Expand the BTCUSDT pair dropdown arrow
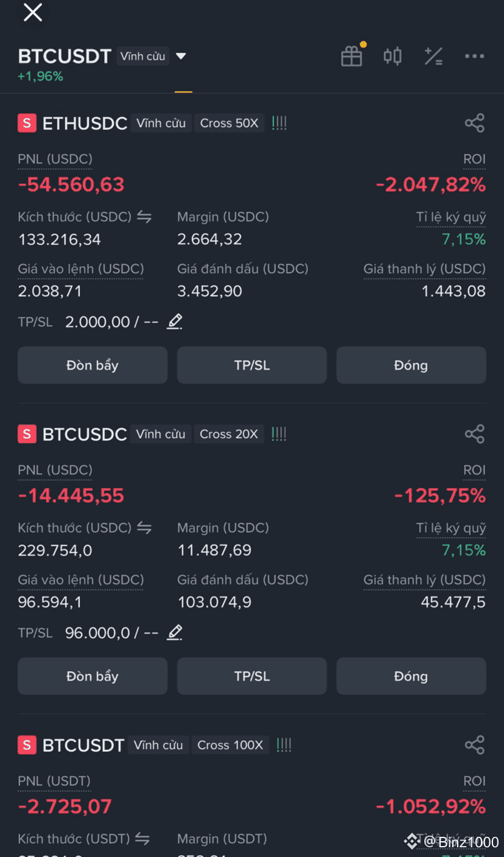This screenshot has height=857, width=504. pos(181,56)
